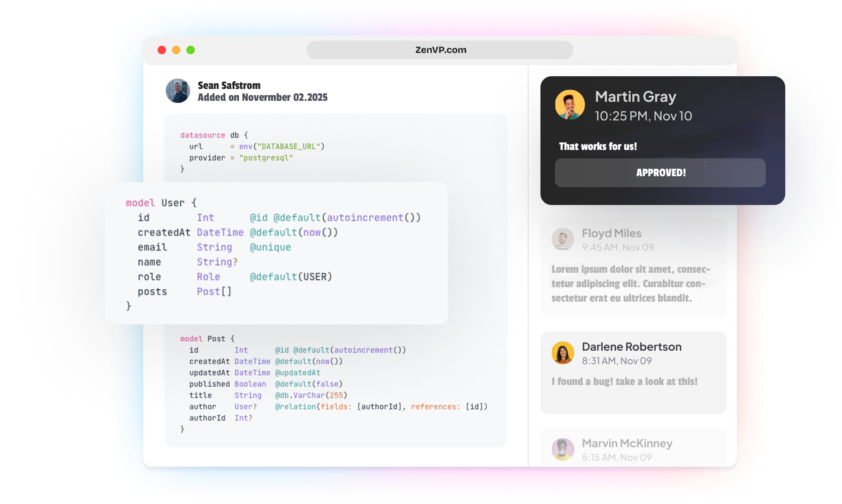Click the 'Post[]' type of posts field
Viewport: 842px width, 504px height.
(214, 292)
